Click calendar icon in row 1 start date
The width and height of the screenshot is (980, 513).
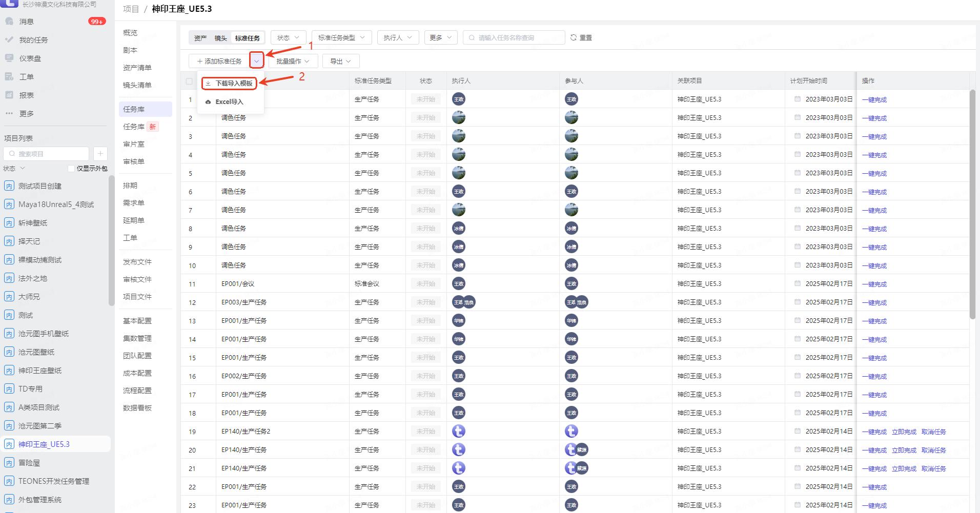[798, 99]
